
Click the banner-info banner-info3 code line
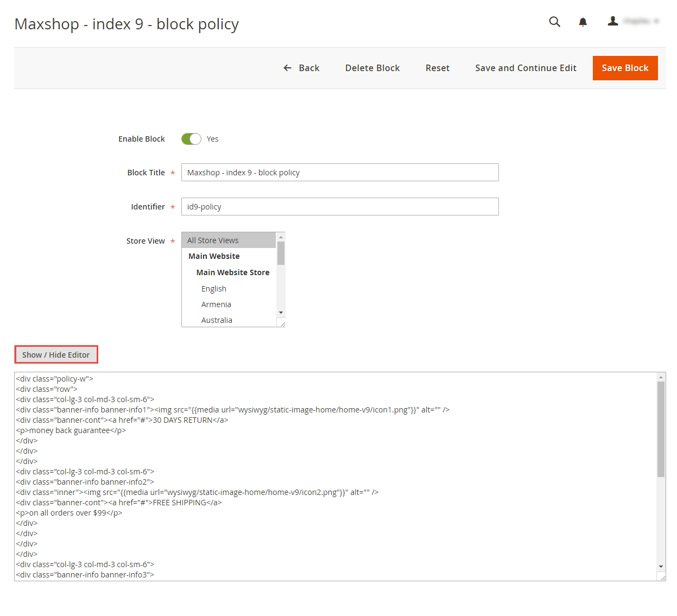click(85, 575)
